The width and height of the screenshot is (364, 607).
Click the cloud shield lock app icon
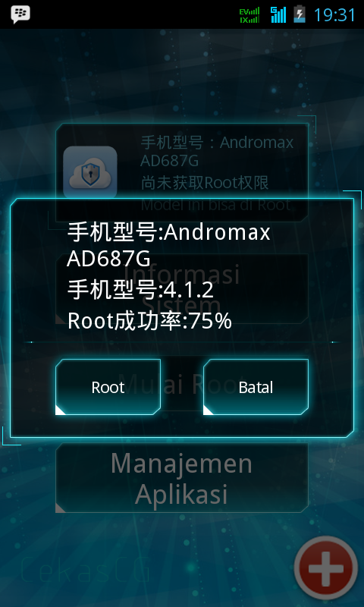pos(90,173)
